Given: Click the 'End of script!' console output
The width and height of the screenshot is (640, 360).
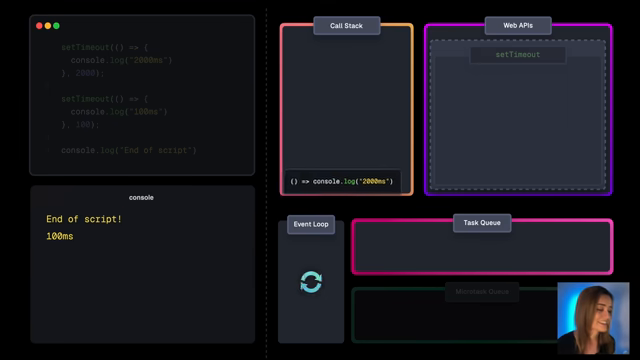Looking at the screenshot, I should [84, 219].
